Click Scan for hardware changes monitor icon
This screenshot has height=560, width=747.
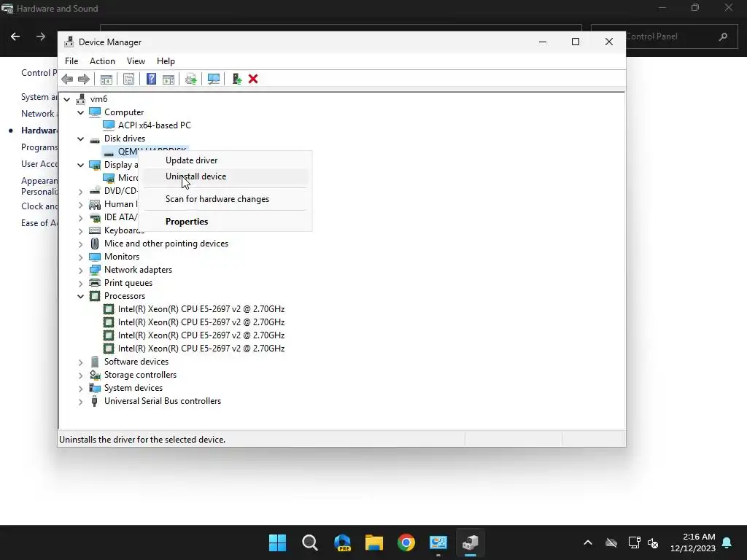[214, 79]
